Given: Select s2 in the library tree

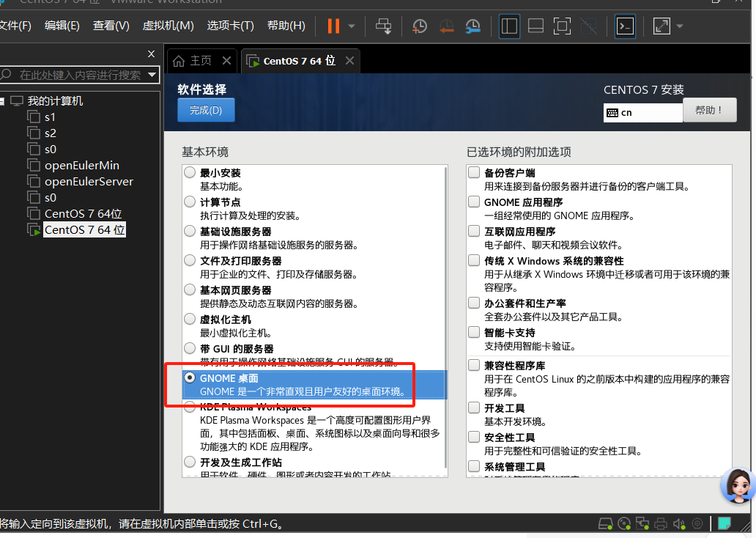Looking at the screenshot, I should click(50, 133).
